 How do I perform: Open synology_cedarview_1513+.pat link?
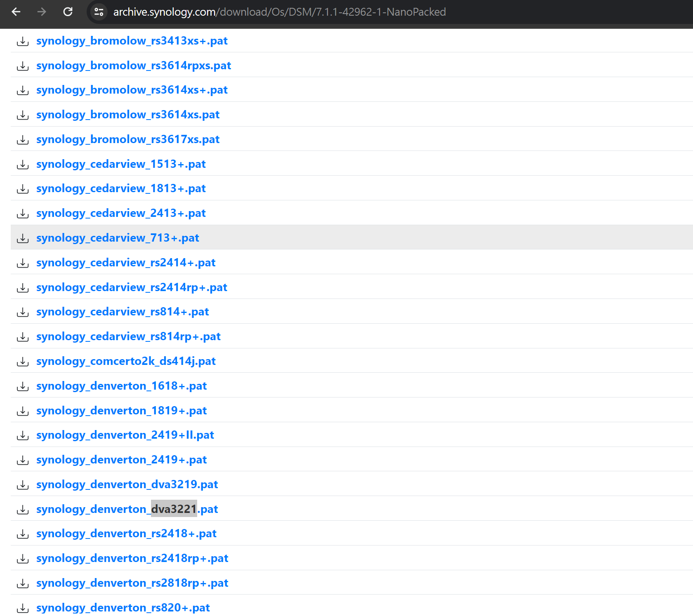121,164
